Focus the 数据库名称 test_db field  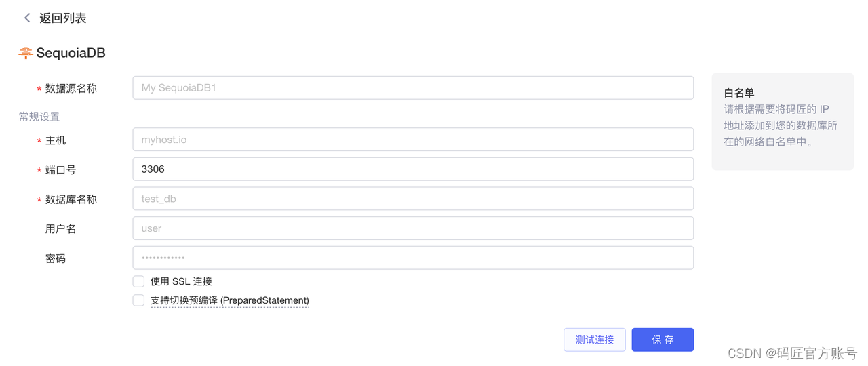[x=413, y=199]
